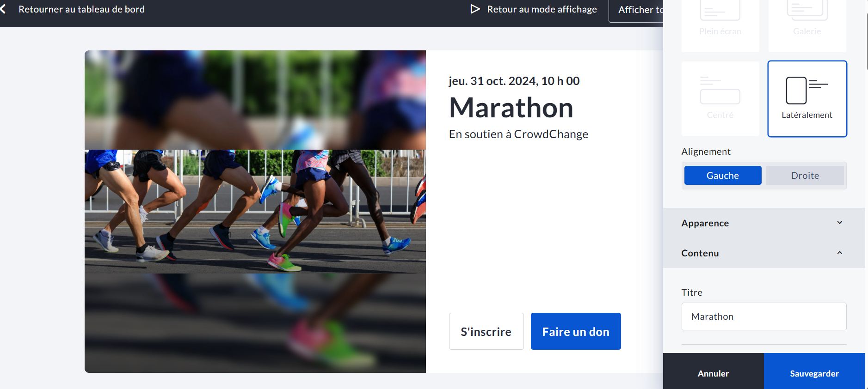Image resolution: width=868 pixels, height=389 pixels.
Task: Click the play icon for display mode
Action: [475, 9]
